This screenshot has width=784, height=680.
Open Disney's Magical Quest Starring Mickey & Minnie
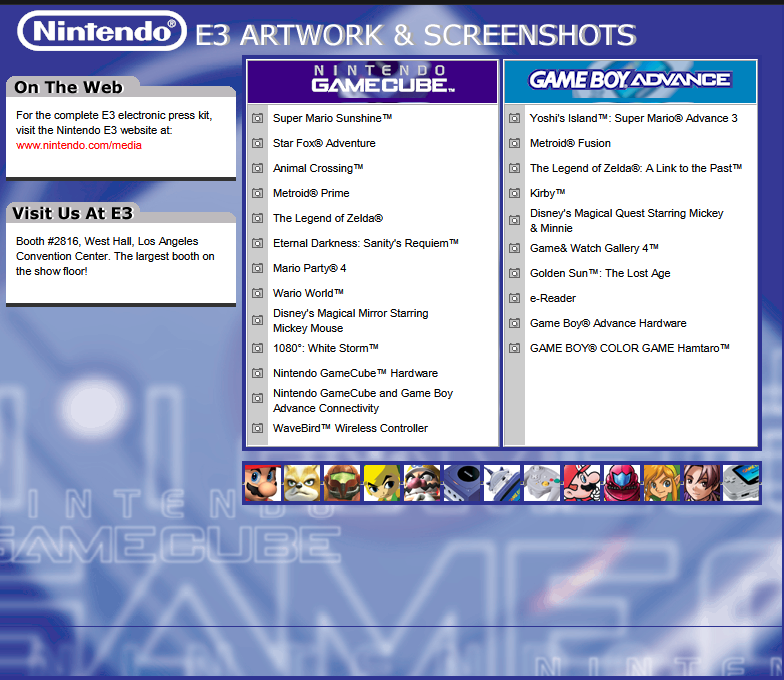[x=626, y=221]
